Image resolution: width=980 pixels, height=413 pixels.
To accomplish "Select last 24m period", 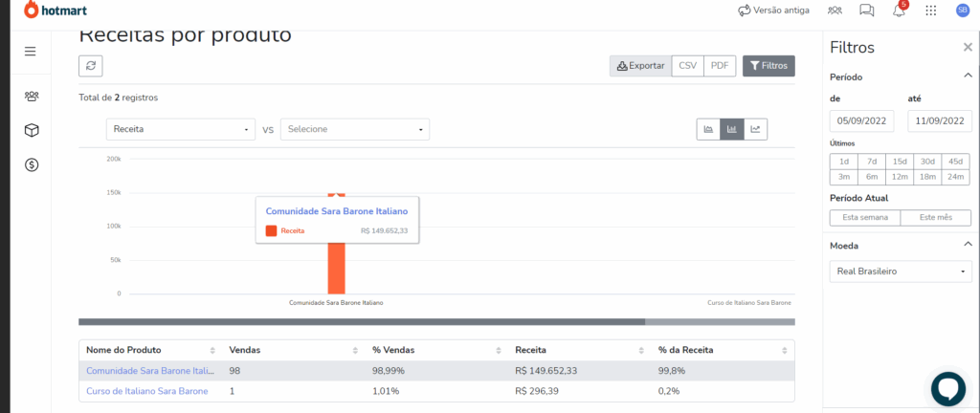I will (956, 177).
